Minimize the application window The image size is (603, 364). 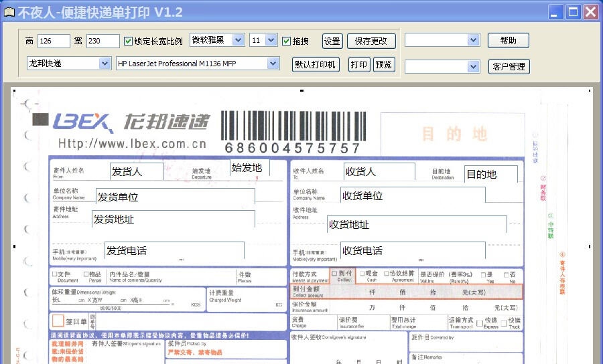tap(555, 12)
